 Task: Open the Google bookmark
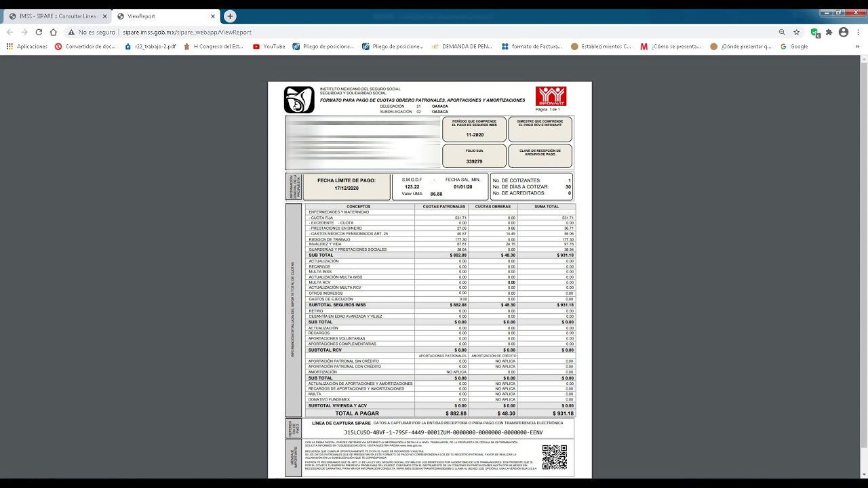(794, 47)
